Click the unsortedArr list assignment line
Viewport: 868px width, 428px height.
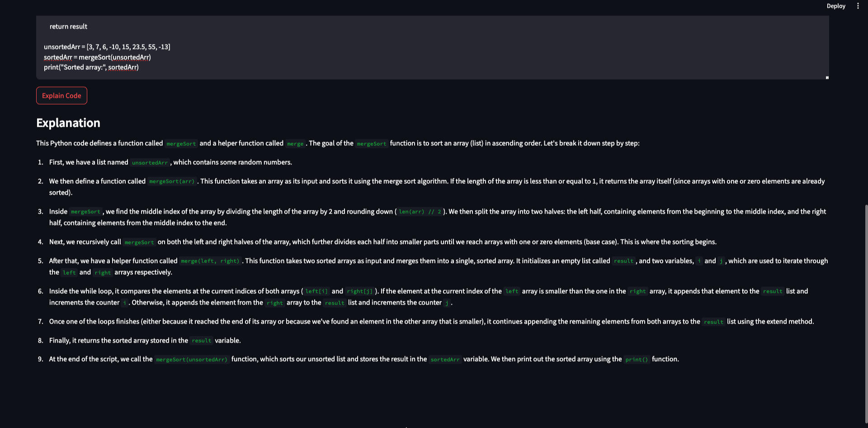[107, 47]
